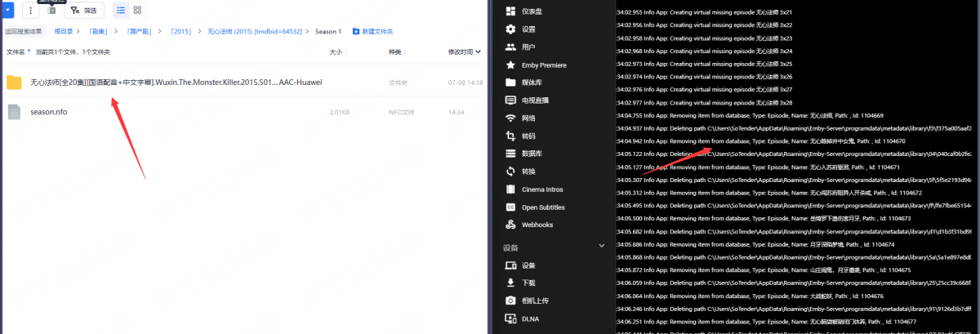Viewport: 980px width, 334px height.
Task: Open the three-dot more options menu
Action: 30,11
